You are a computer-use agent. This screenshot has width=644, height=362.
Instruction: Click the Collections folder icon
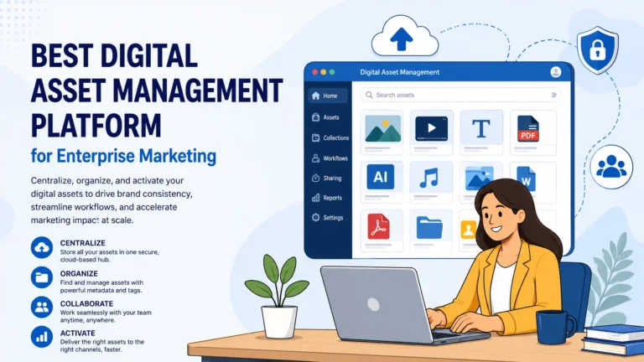pos(315,138)
